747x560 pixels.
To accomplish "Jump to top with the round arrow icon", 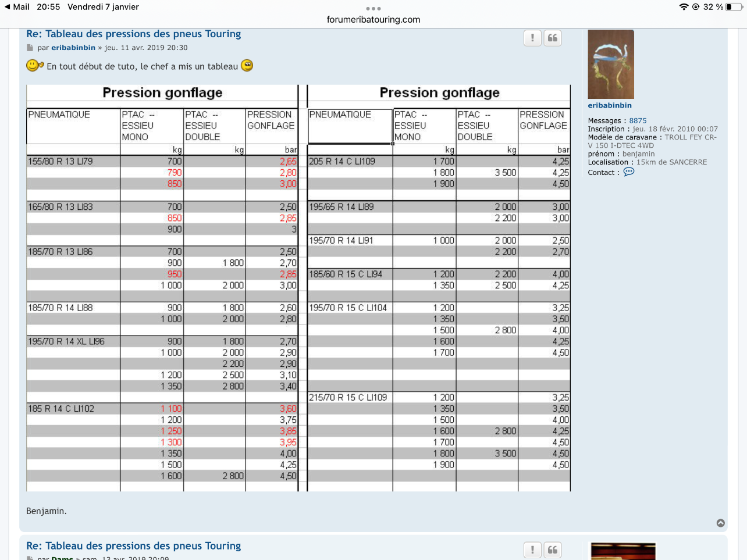I will (721, 523).
